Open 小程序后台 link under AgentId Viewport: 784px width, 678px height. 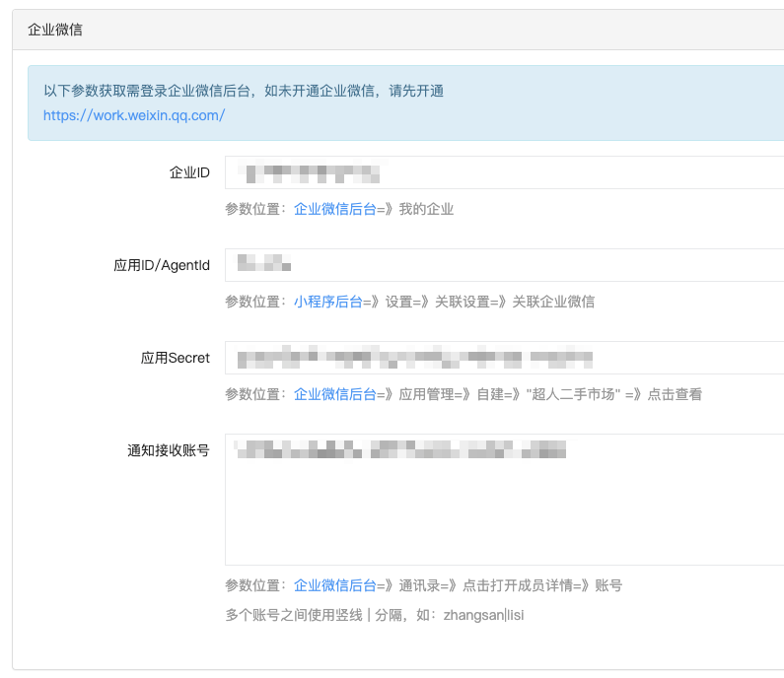328,302
